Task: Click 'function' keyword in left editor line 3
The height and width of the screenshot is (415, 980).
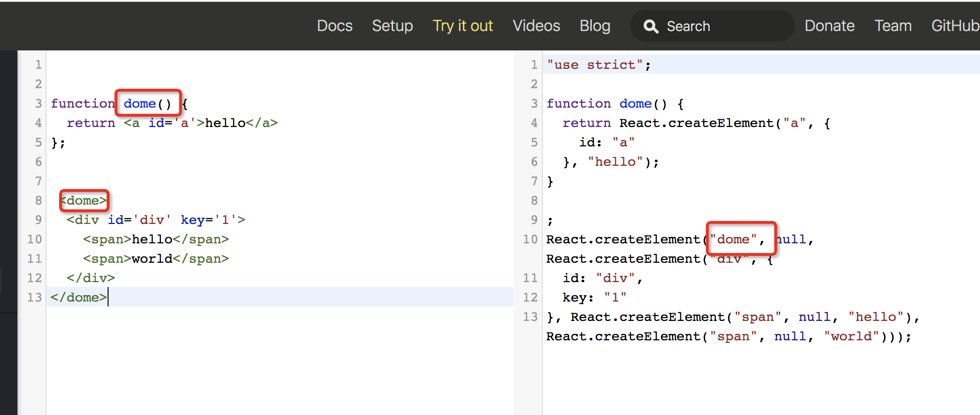Action: [83, 103]
